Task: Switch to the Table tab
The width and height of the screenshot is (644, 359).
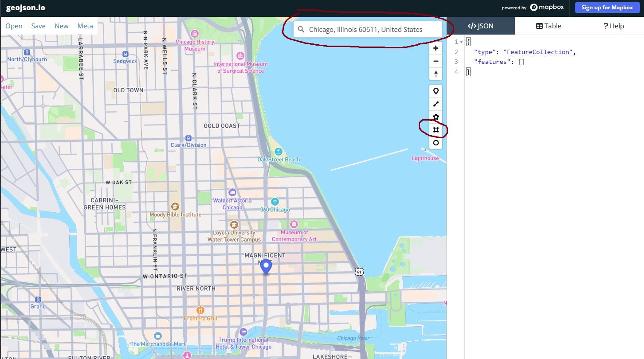Action: tap(549, 26)
